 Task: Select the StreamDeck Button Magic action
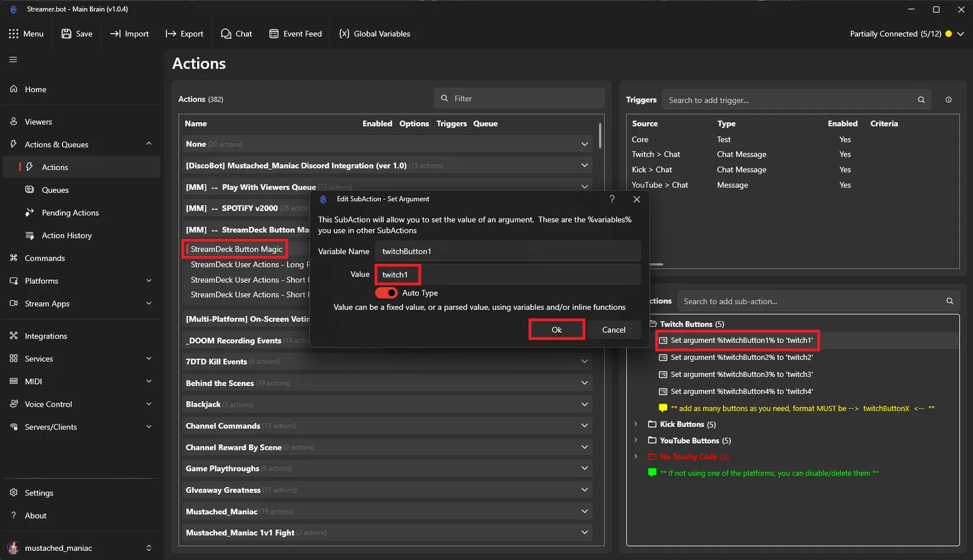tap(237, 249)
